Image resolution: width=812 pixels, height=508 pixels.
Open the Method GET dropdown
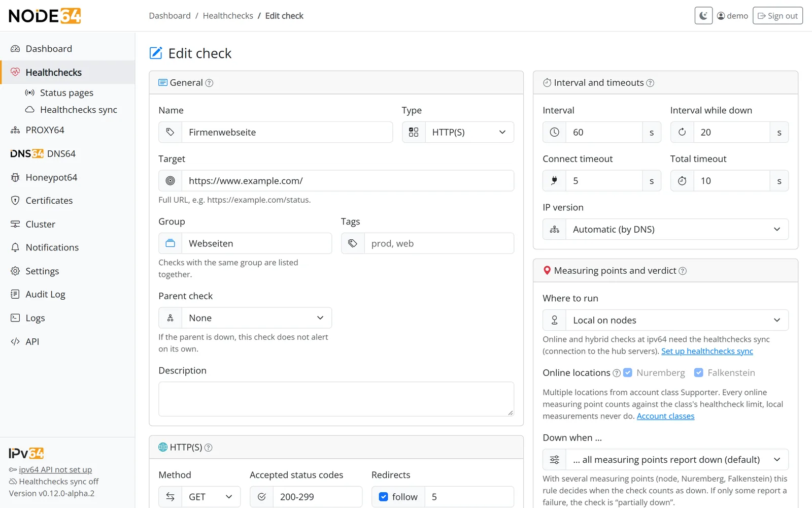tap(211, 497)
